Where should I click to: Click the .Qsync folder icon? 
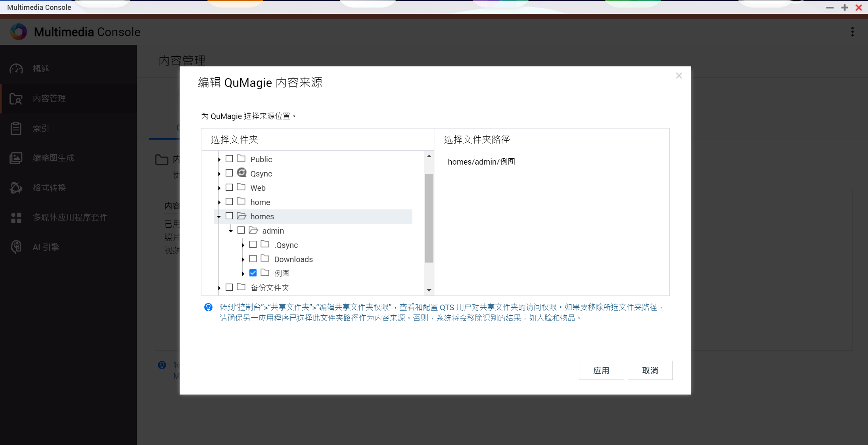coord(265,244)
